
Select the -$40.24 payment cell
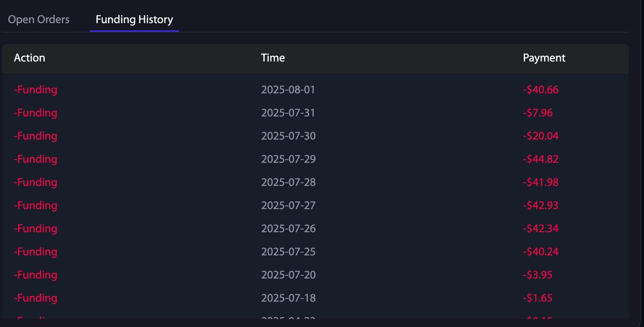540,251
